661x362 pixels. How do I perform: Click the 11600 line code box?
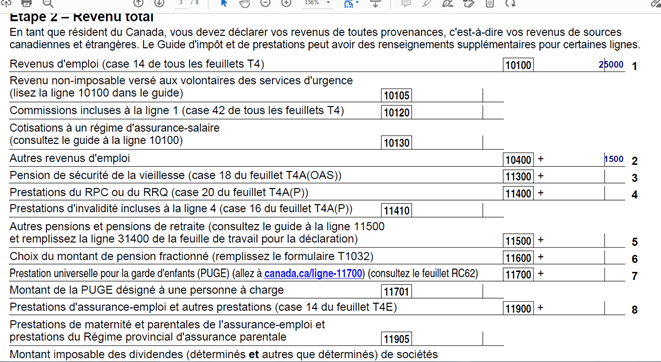[x=518, y=258]
